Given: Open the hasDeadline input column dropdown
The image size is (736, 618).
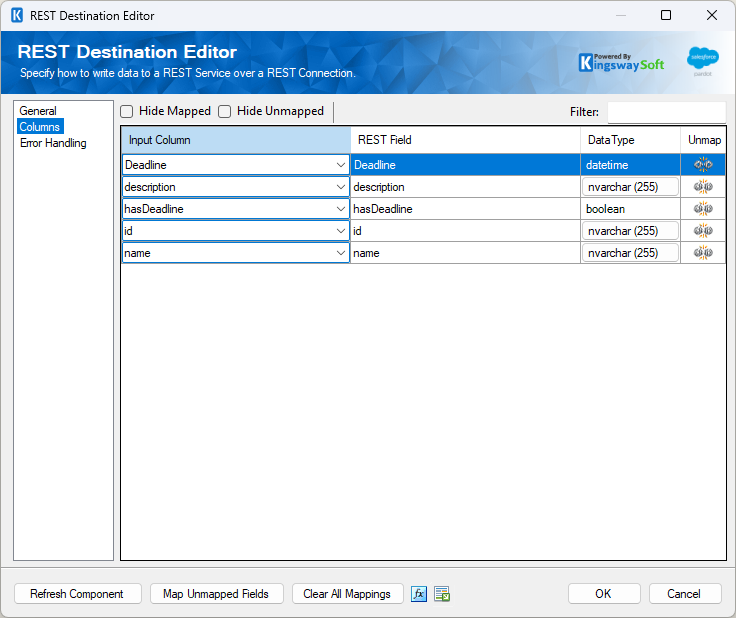Looking at the screenshot, I should (340, 209).
